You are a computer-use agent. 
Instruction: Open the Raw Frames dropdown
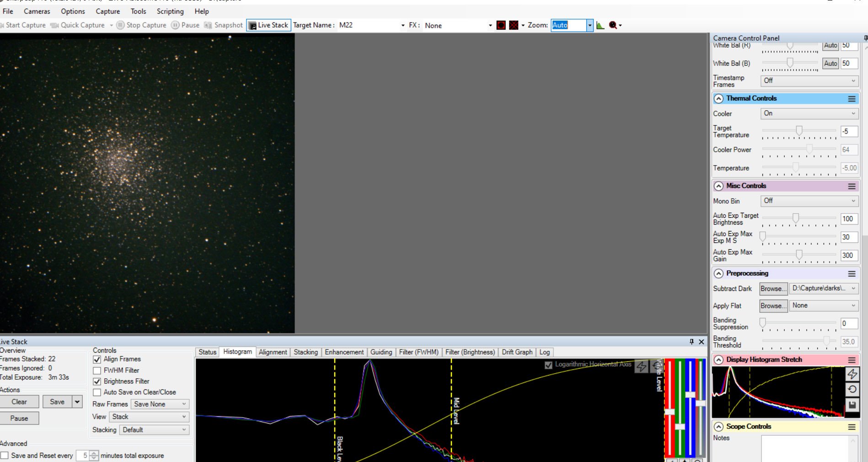(x=160, y=404)
